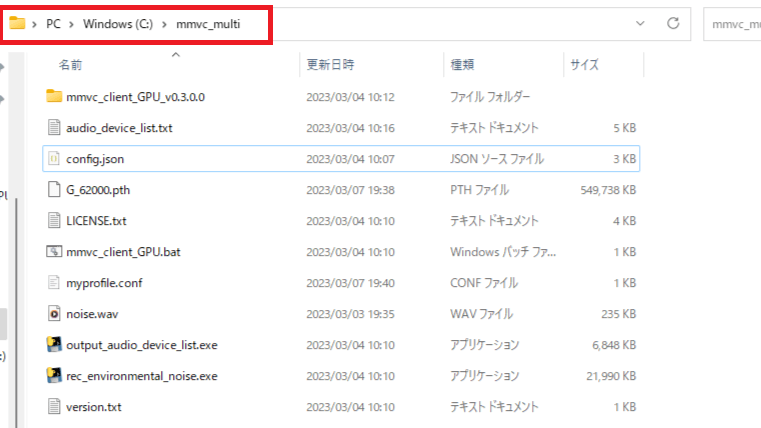Click the 549,738 KB size value

608,190
